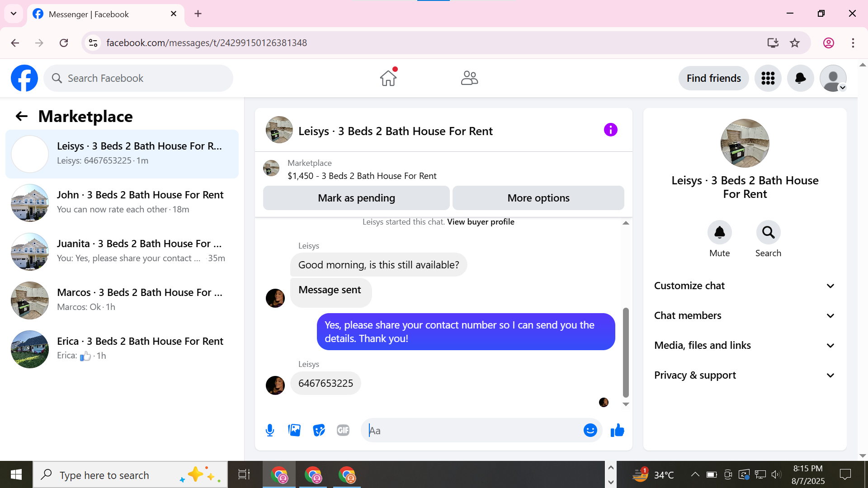Click Find friends button
This screenshot has height=488, width=868.
[x=713, y=78]
